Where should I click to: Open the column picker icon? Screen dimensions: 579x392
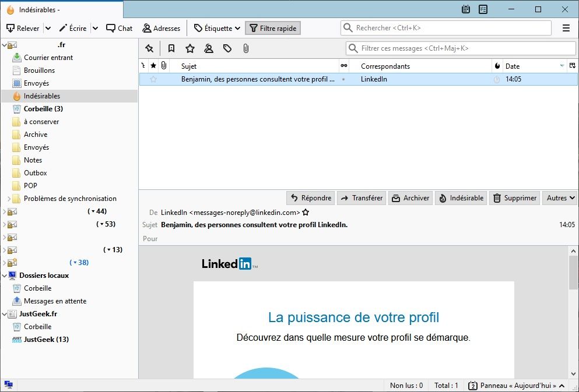click(573, 66)
